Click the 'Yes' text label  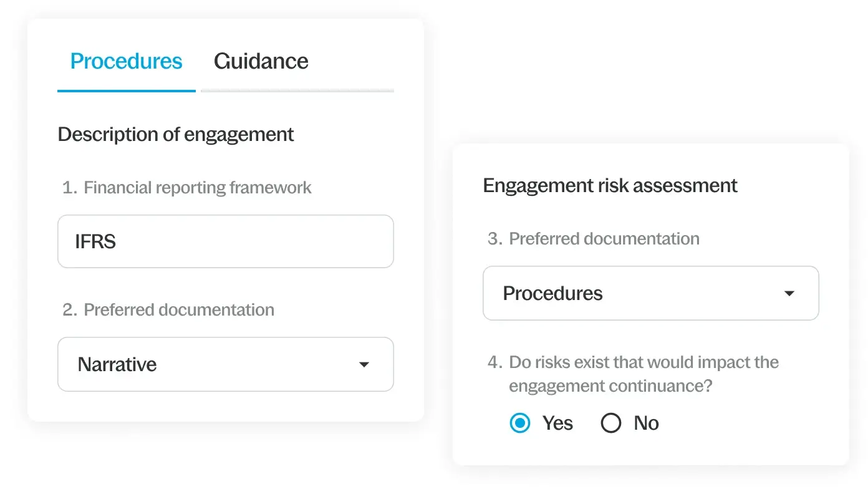557,424
